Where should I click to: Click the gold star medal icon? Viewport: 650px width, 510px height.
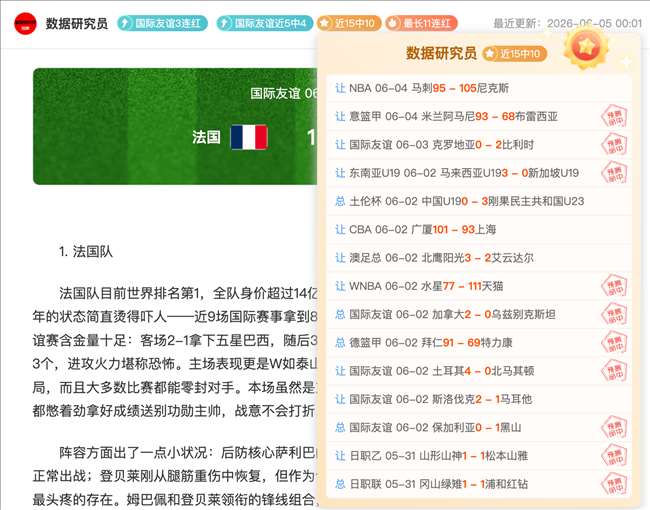(x=586, y=47)
